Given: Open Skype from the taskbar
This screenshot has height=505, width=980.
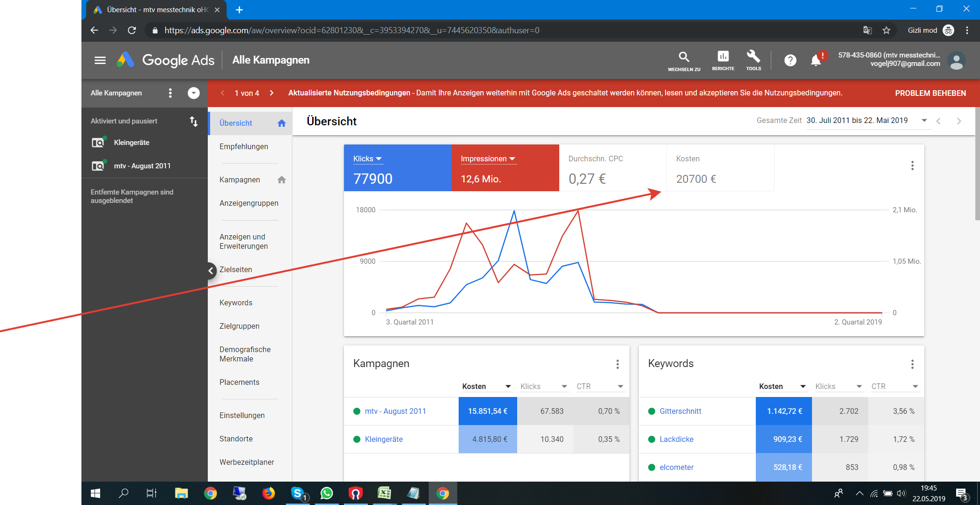Looking at the screenshot, I should click(298, 493).
